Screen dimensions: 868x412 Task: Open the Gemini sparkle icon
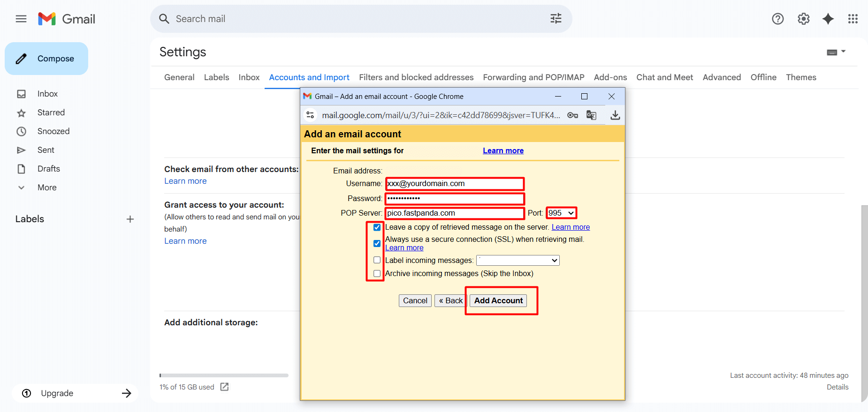coord(828,19)
